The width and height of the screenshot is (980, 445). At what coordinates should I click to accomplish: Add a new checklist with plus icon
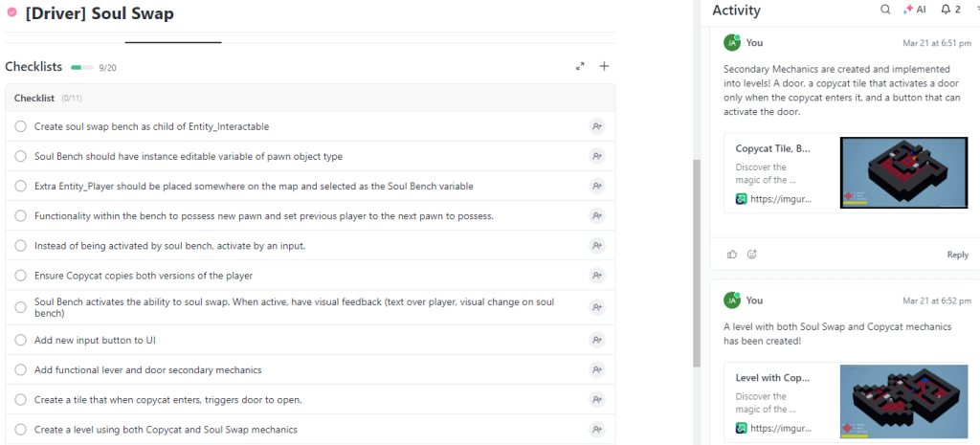[604, 67]
